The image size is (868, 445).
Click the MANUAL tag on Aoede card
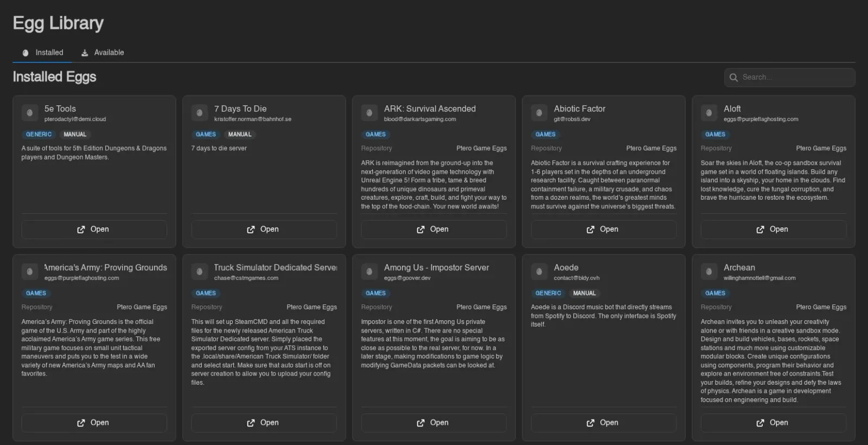(584, 293)
